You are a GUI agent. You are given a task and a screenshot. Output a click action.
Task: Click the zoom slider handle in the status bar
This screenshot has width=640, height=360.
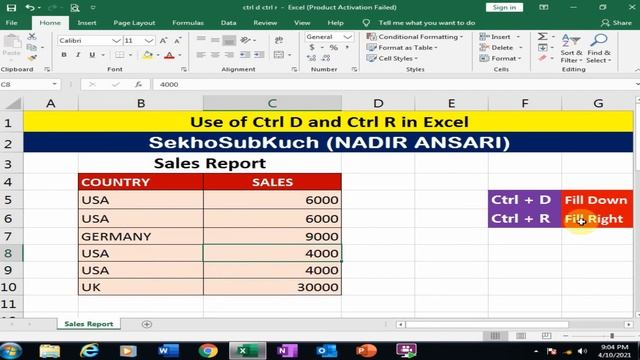(x=612, y=336)
